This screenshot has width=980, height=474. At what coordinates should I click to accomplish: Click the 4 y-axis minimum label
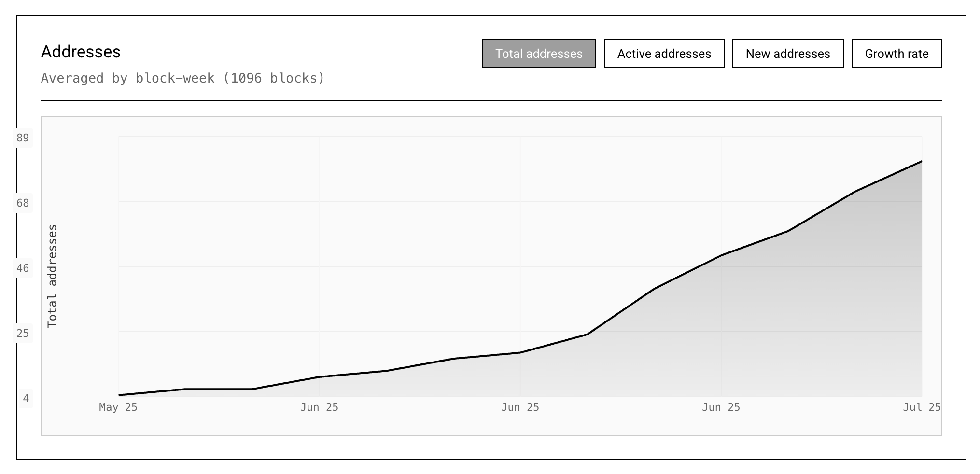point(26,399)
